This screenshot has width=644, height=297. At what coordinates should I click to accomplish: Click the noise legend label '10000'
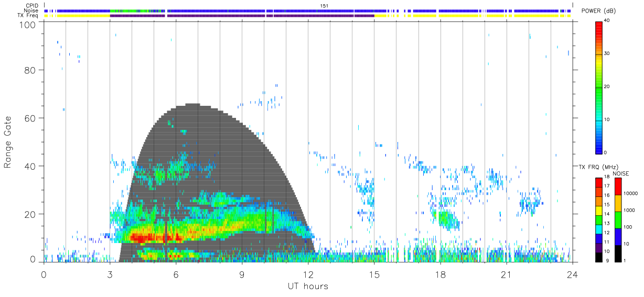click(x=630, y=194)
